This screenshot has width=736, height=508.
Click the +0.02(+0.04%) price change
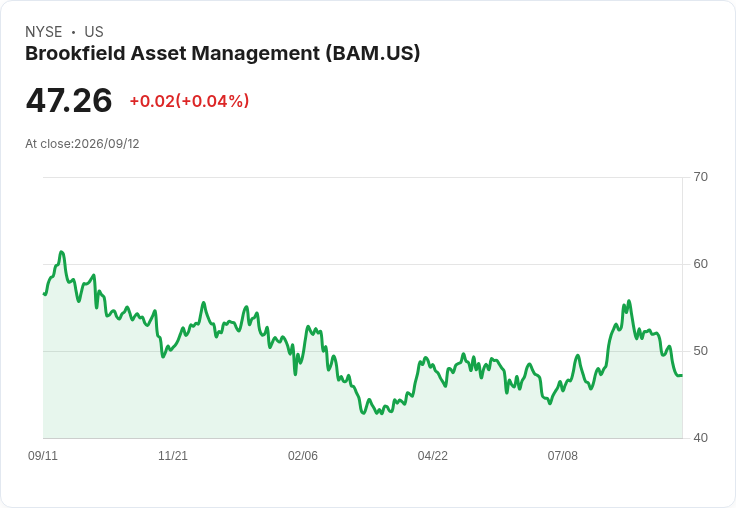click(x=189, y=101)
